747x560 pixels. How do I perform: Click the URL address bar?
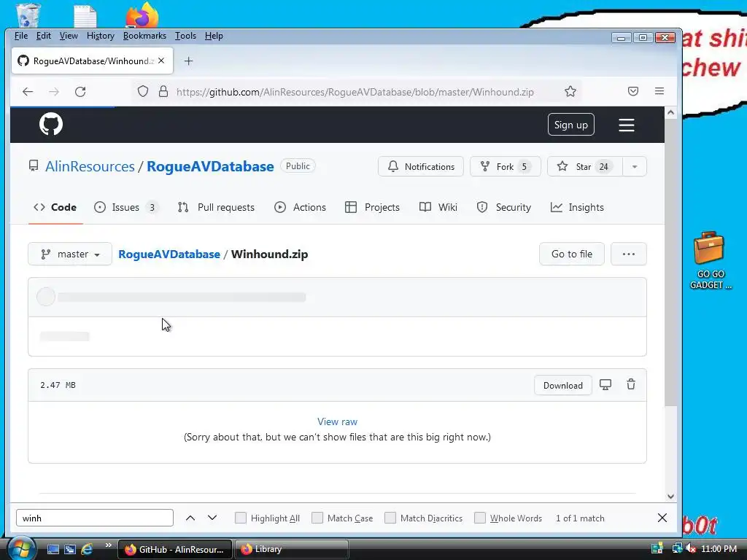tap(355, 92)
